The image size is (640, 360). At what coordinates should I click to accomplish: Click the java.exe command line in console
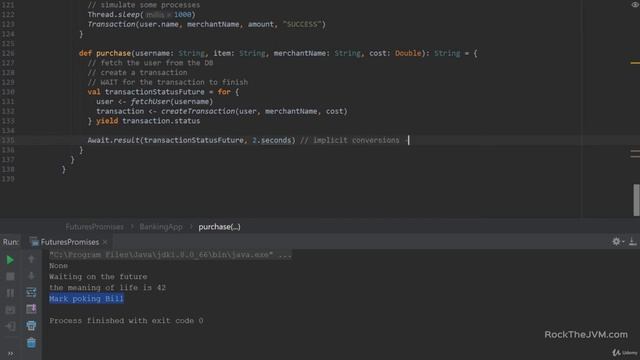170,255
